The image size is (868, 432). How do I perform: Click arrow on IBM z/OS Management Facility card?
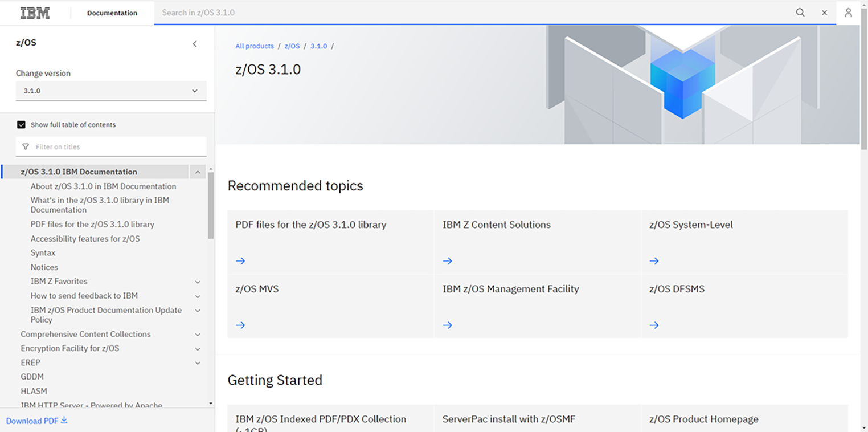click(448, 325)
